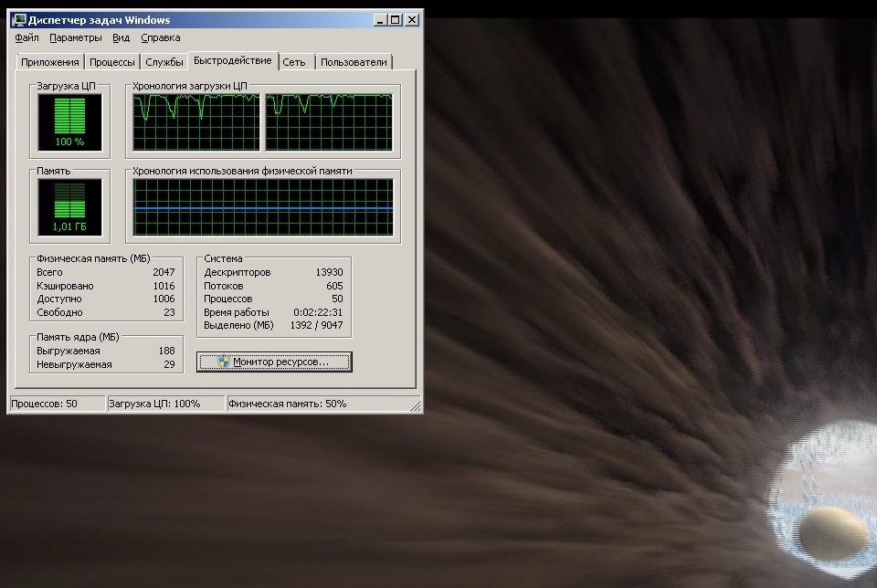The image size is (877, 588).
Task: Switch to the Пользователи tab
Action: coord(354,62)
